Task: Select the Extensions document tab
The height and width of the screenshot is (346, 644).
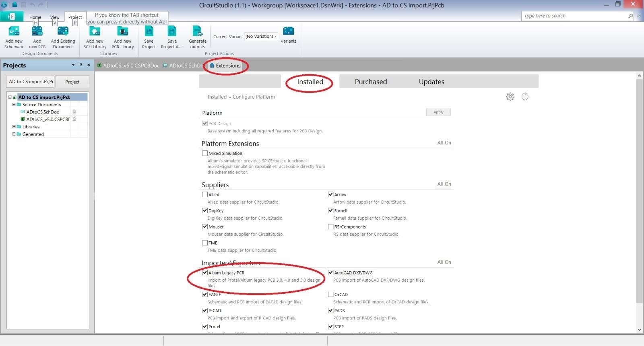Action: pos(225,66)
